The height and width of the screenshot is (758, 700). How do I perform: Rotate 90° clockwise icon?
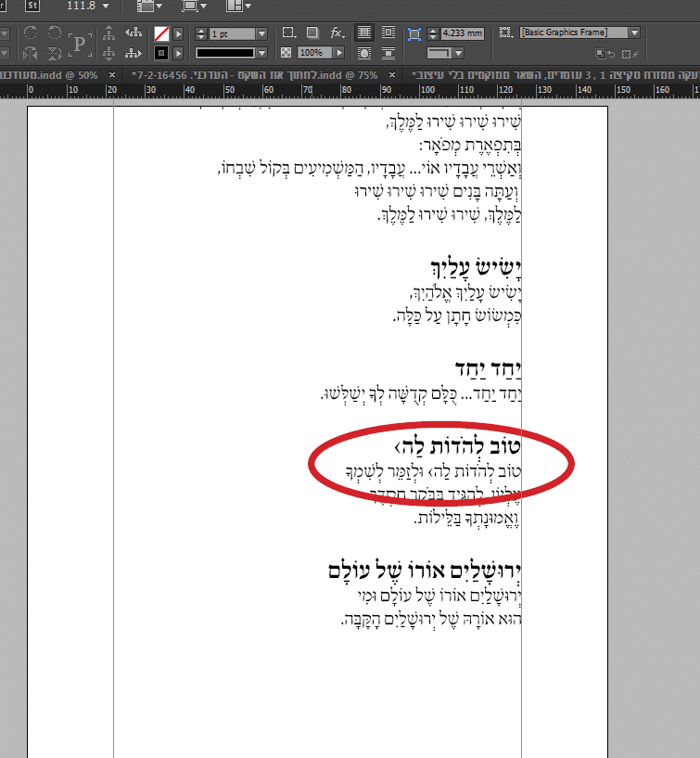pyautogui.click(x=31, y=32)
